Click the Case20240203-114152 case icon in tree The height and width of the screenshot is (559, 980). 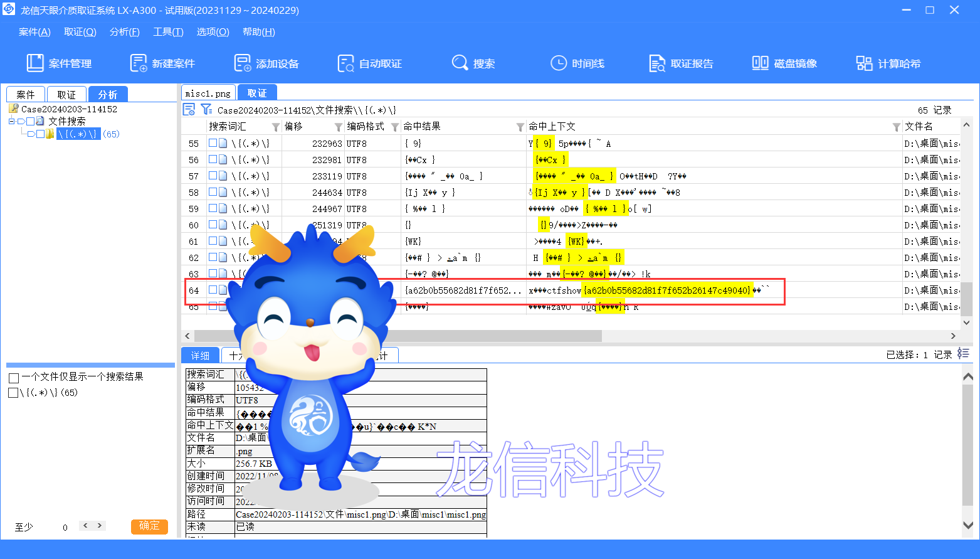14,109
